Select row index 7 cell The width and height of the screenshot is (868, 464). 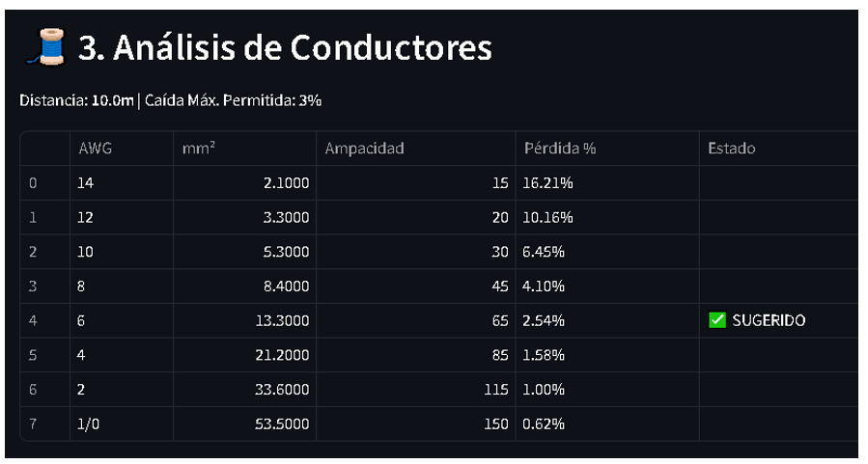click(x=34, y=424)
